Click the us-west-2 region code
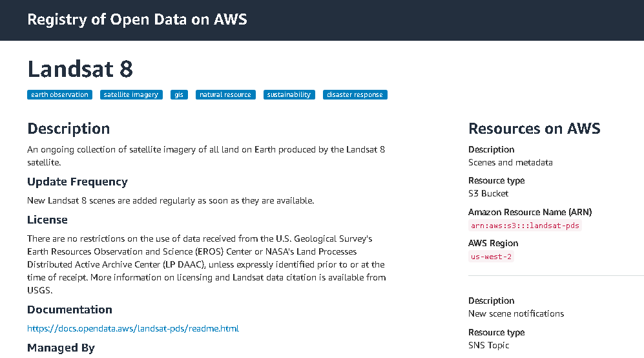This screenshot has width=644, height=358. tap(492, 257)
